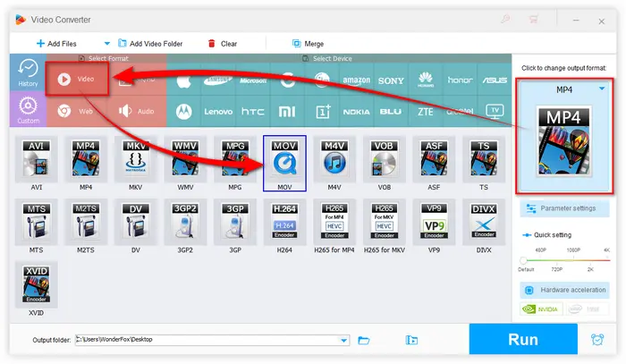This screenshot has width=626, height=364.
Task: Select the 3GP format icon
Action: point(235,222)
